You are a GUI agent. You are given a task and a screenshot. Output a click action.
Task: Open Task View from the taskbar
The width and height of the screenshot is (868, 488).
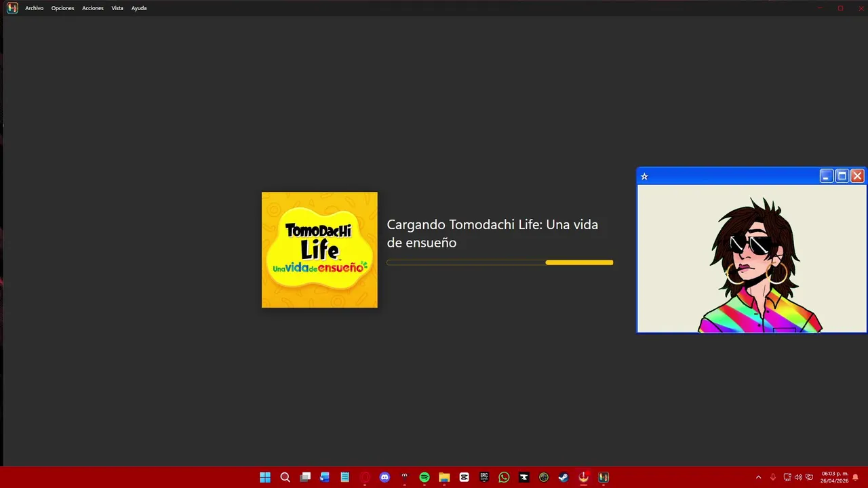(x=305, y=477)
